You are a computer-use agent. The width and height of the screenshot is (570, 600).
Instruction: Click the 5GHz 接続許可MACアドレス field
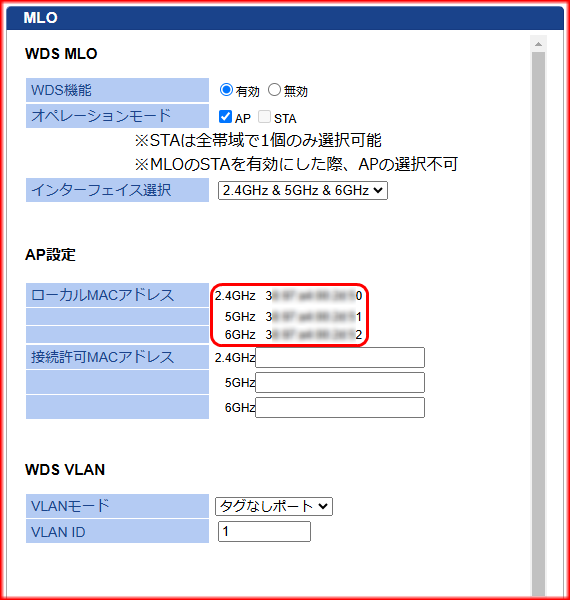(x=340, y=383)
